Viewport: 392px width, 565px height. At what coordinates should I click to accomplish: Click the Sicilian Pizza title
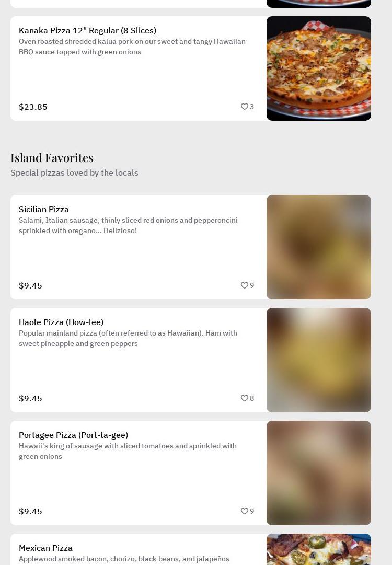(x=44, y=210)
